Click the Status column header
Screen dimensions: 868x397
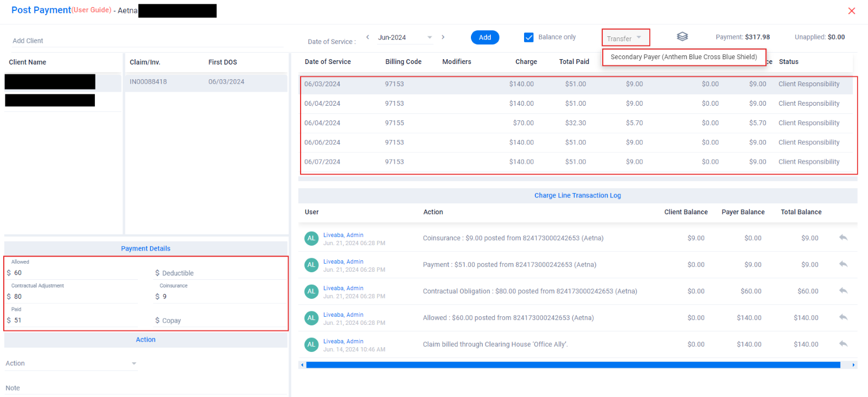788,62
